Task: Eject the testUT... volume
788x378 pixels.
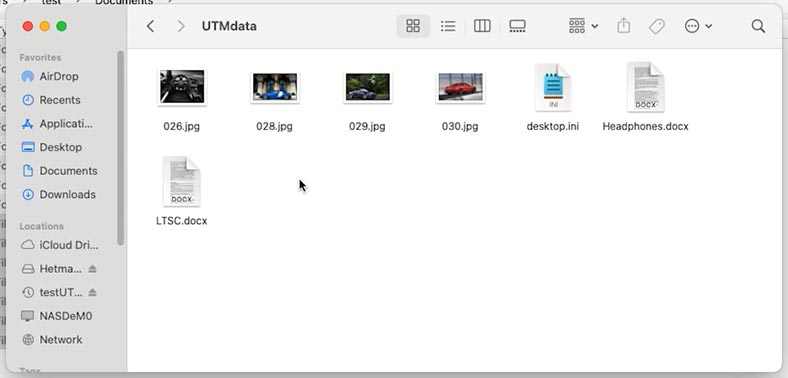Action: pos(92,292)
